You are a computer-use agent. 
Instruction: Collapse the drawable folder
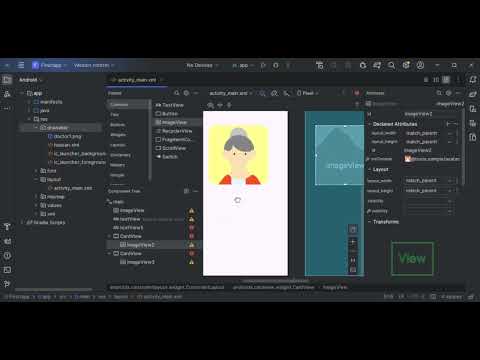click(x=36, y=128)
